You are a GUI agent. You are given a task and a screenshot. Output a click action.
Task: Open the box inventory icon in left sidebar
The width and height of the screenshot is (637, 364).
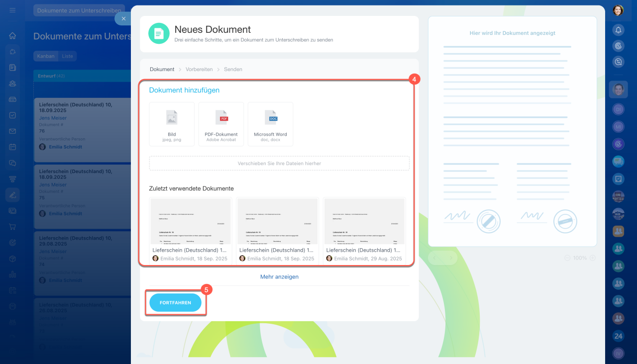point(12,259)
